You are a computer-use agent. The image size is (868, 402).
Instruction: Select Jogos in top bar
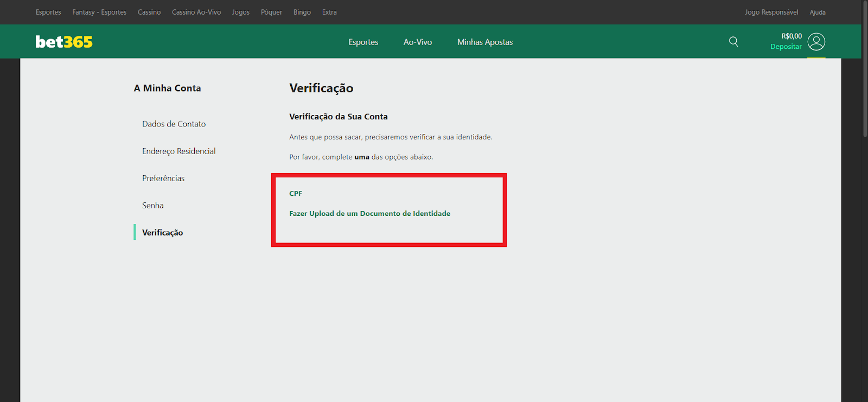241,12
